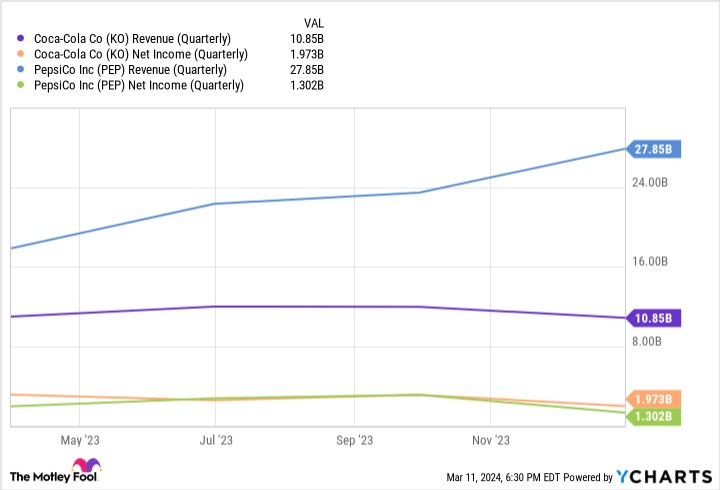Click the purple Coca-Cola Revenue legend dot
Image resolution: width=720 pixels, height=490 pixels.
(22, 38)
